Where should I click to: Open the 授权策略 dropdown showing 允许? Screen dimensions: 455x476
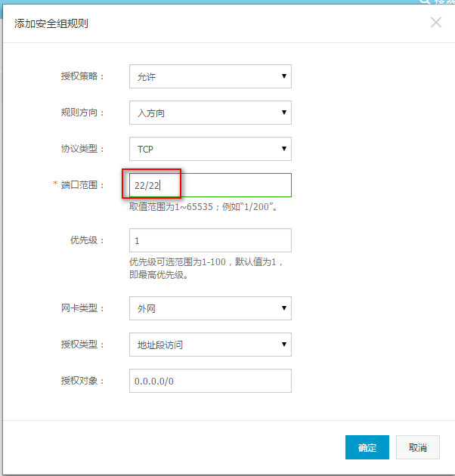tap(210, 76)
